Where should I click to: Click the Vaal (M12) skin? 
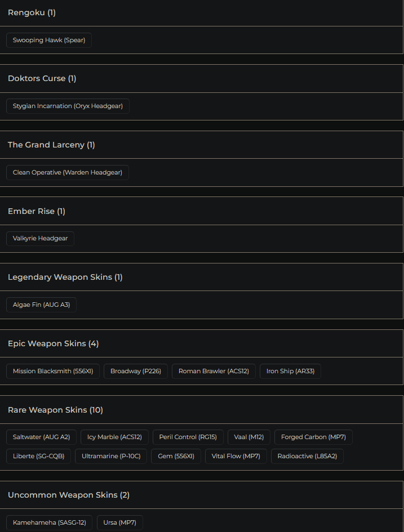coord(249,437)
